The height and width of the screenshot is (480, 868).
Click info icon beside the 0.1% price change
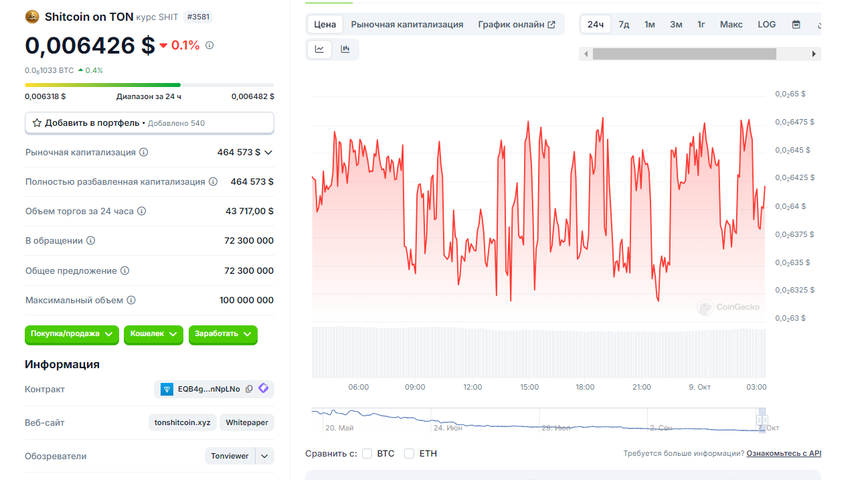(x=209, y=46)
